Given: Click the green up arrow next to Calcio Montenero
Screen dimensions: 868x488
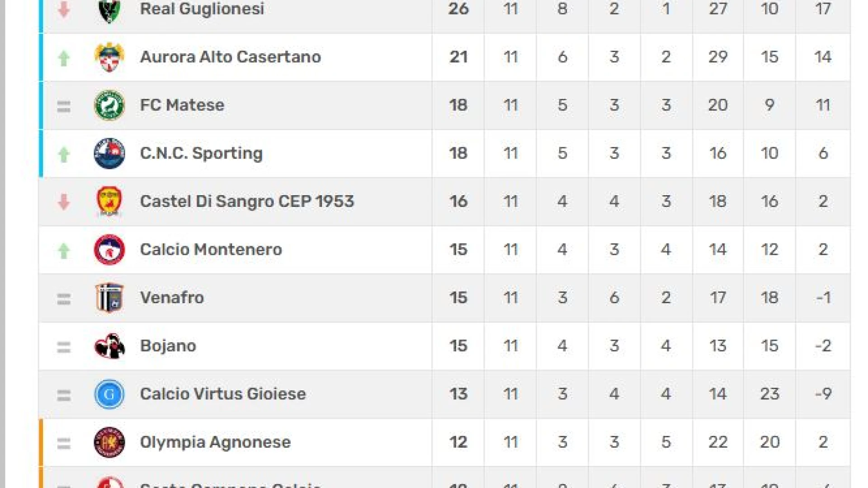Looking at the screenshot, I should click(64, 251).
